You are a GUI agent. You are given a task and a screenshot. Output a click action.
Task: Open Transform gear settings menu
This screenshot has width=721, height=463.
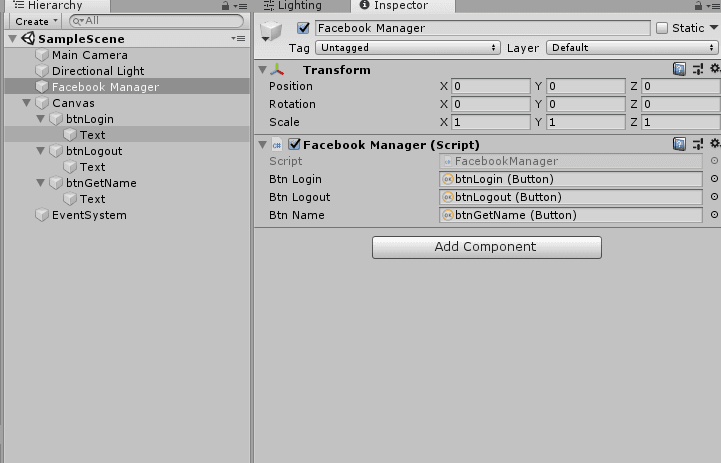point(715,69)
